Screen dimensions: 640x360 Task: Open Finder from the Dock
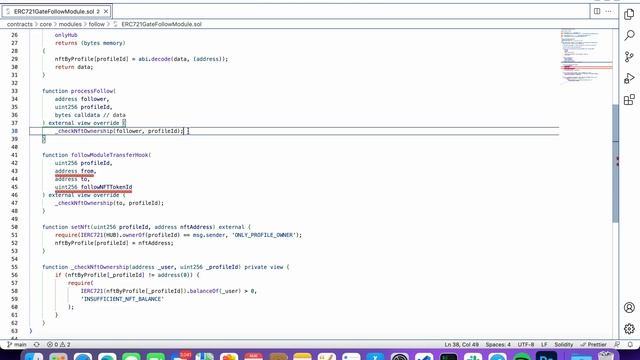(33, 356)
